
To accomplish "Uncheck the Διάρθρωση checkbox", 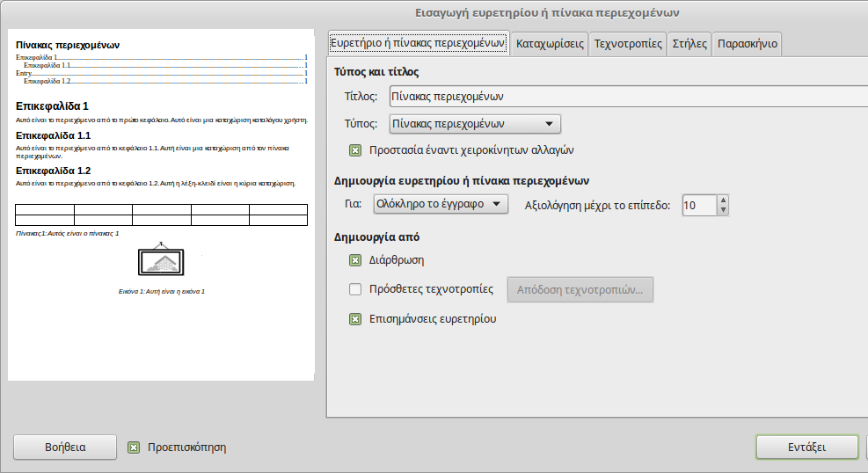I will click(x=355, y=260).
